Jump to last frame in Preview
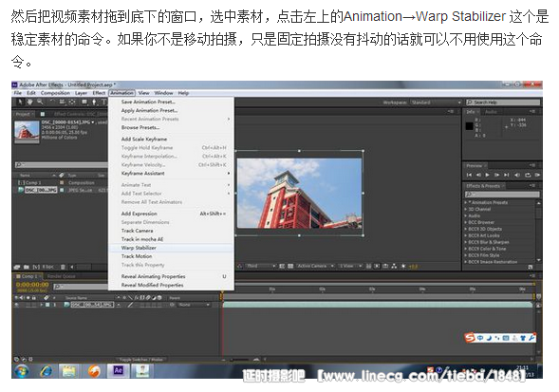The image size is (559, 392). [506, 175]
